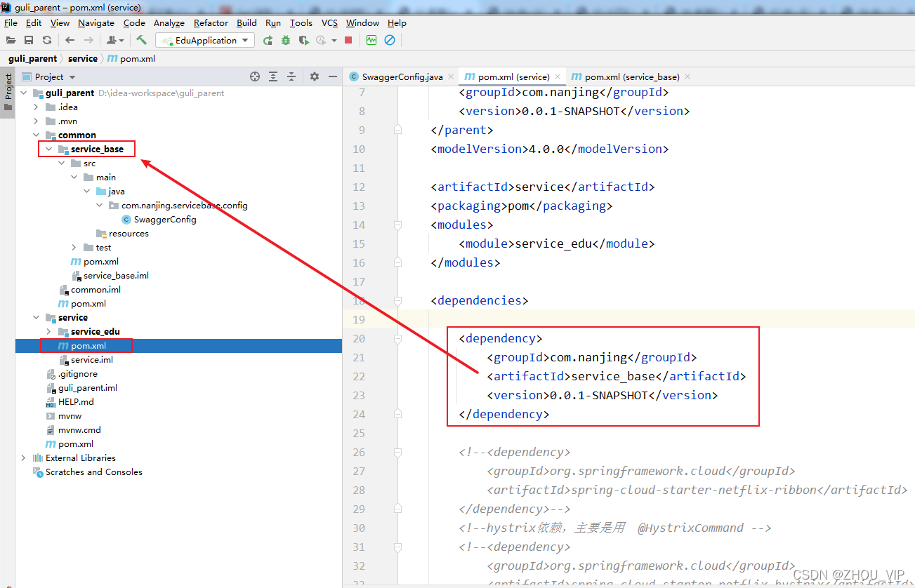Select service_base.iml file

click(116, 275)
